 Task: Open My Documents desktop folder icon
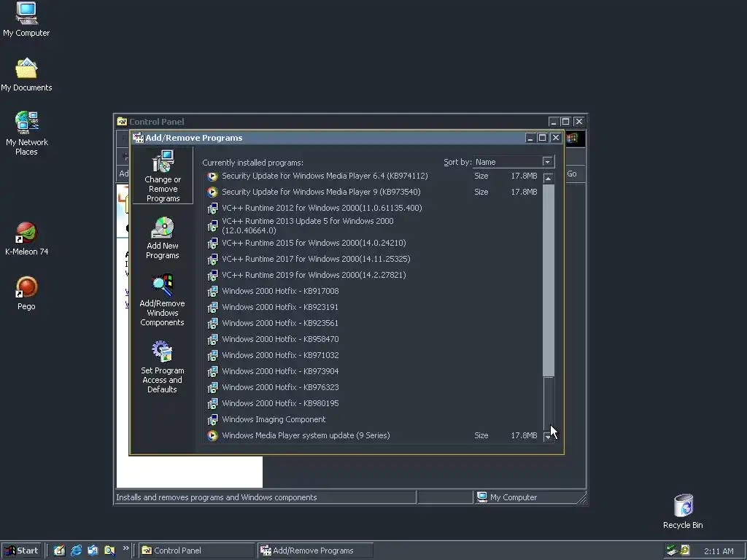[26, 74]
